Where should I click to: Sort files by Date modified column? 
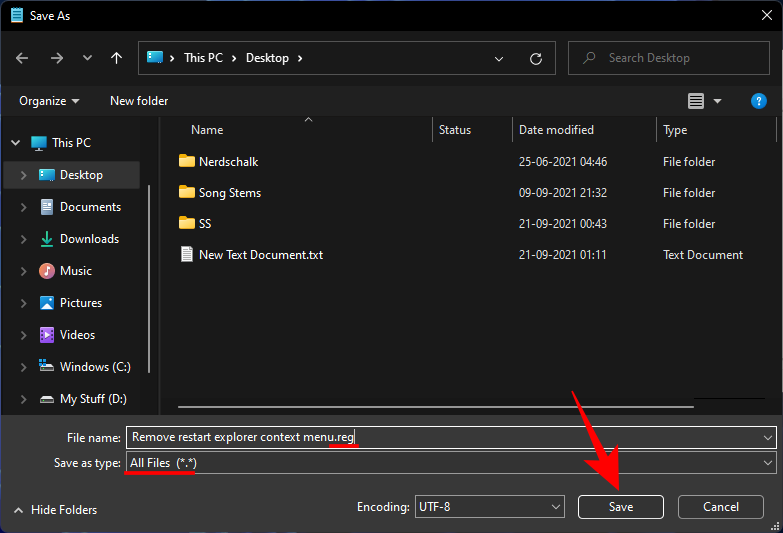tap(556, 130)
